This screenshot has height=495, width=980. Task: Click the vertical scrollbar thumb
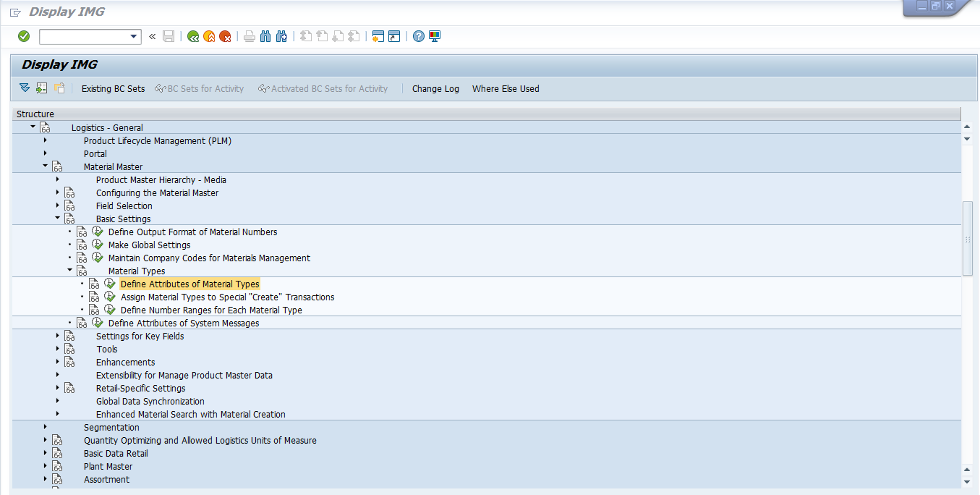tap(967, 239)
